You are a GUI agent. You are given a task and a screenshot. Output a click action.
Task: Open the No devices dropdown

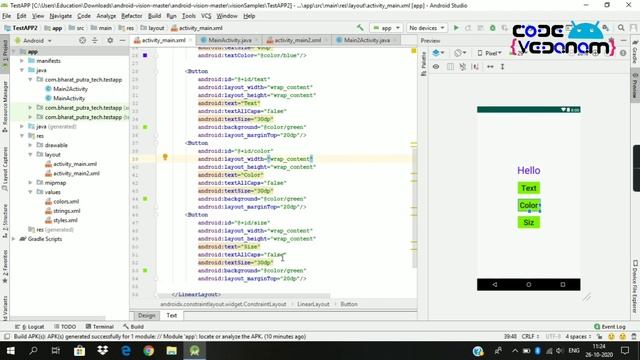[x=427, y=28]
